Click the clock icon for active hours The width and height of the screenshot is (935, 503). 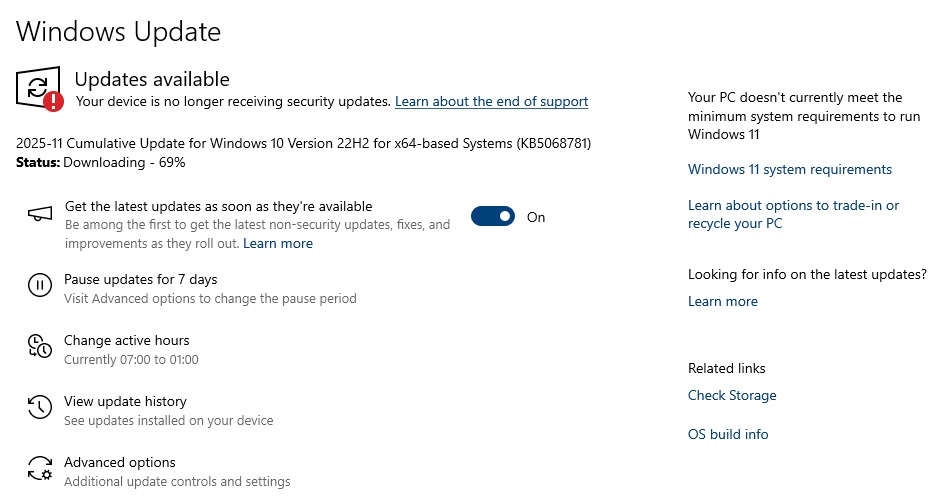[x=39, y=347]
